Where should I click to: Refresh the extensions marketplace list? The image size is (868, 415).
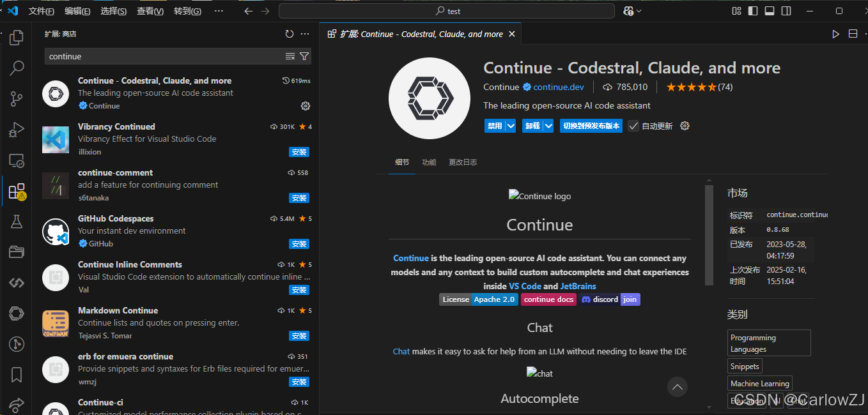[290, 34]
